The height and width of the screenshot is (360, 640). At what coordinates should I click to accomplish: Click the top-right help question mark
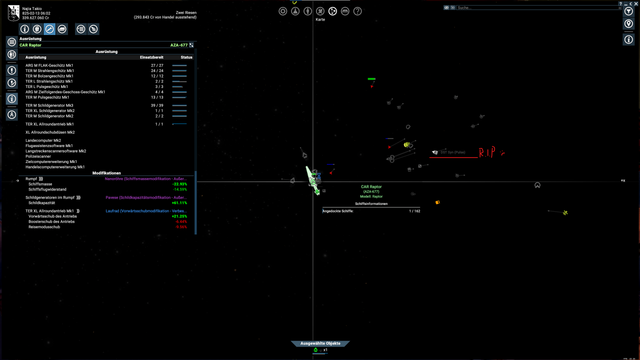(620, 3)
